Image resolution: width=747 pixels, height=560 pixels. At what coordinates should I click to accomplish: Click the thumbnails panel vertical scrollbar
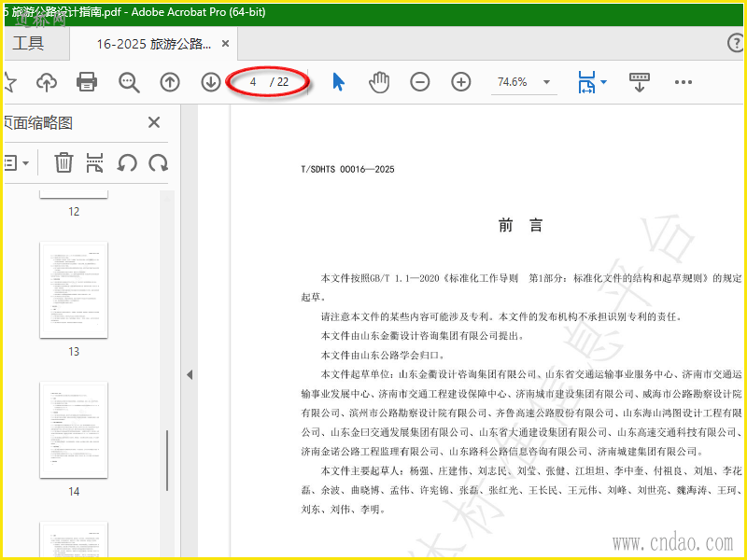pos(167,460)
